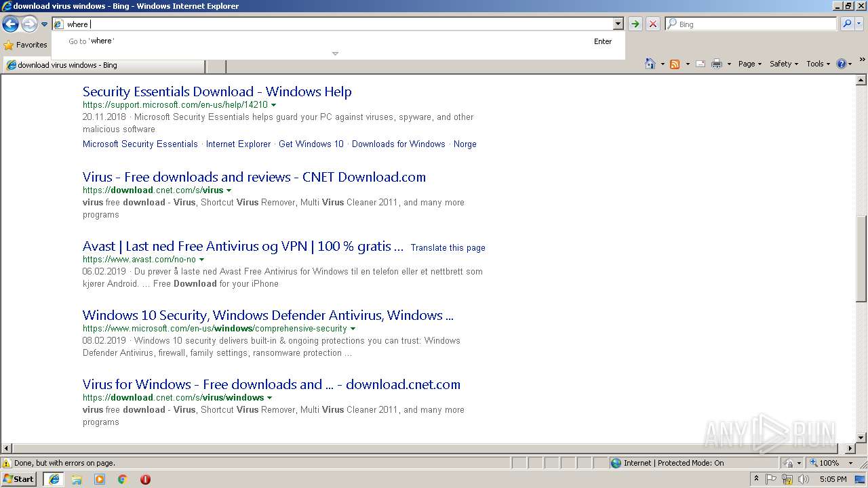868x488 pixels.
Task: Click vertical scrollbar up arrow
Action: [x=861, y=81]
